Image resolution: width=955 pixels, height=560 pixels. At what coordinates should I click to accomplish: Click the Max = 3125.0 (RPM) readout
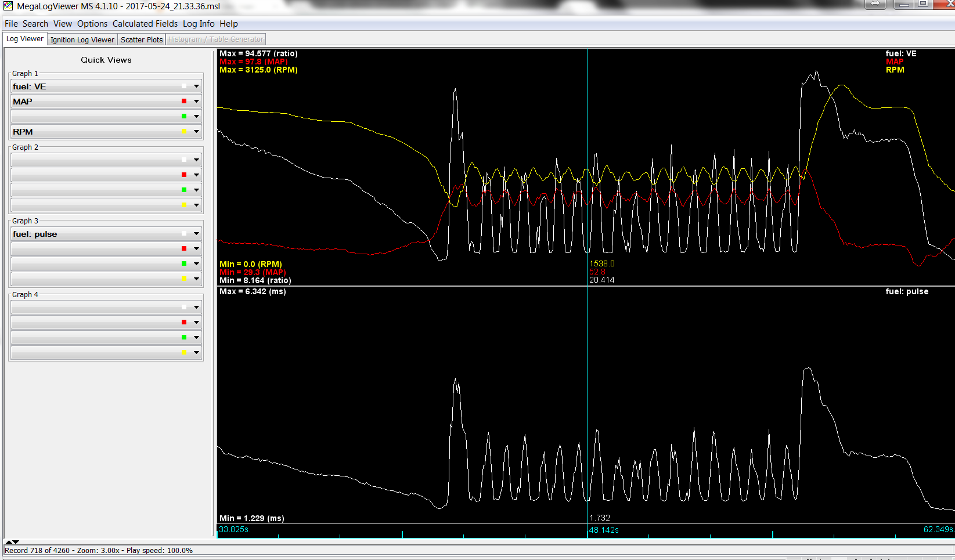[258, 70]
